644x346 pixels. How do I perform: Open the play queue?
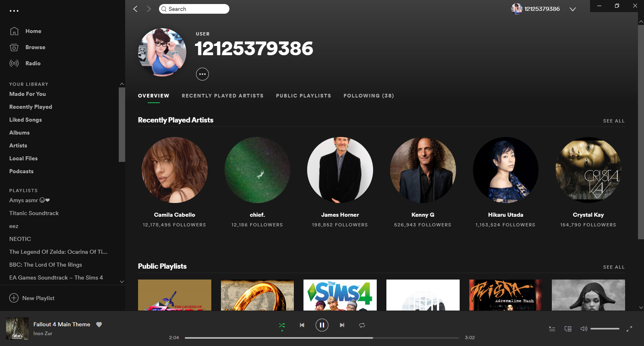pyautogui.click(x=552, y=329)
